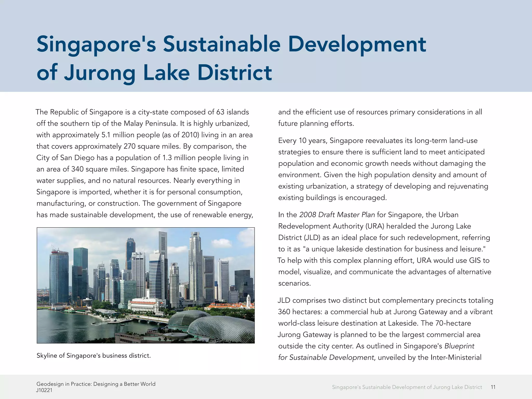Click the line 'To help with this complex planning effort'

coord(345,261)
